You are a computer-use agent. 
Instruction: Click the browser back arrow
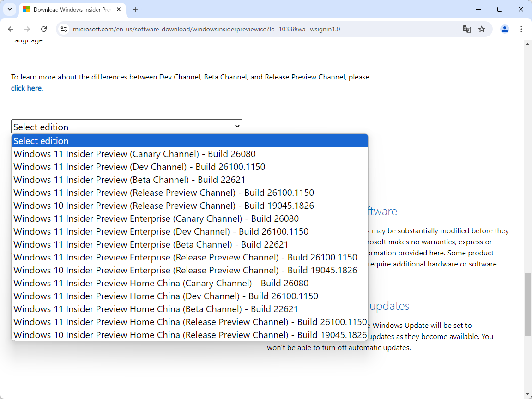(11, 29)
